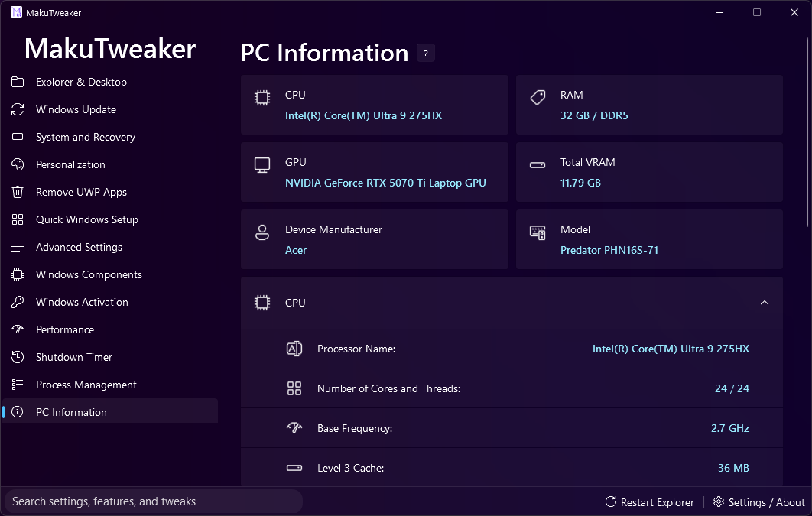
Task: Open Remove UWP Apps page
Action: coord(110,192)
